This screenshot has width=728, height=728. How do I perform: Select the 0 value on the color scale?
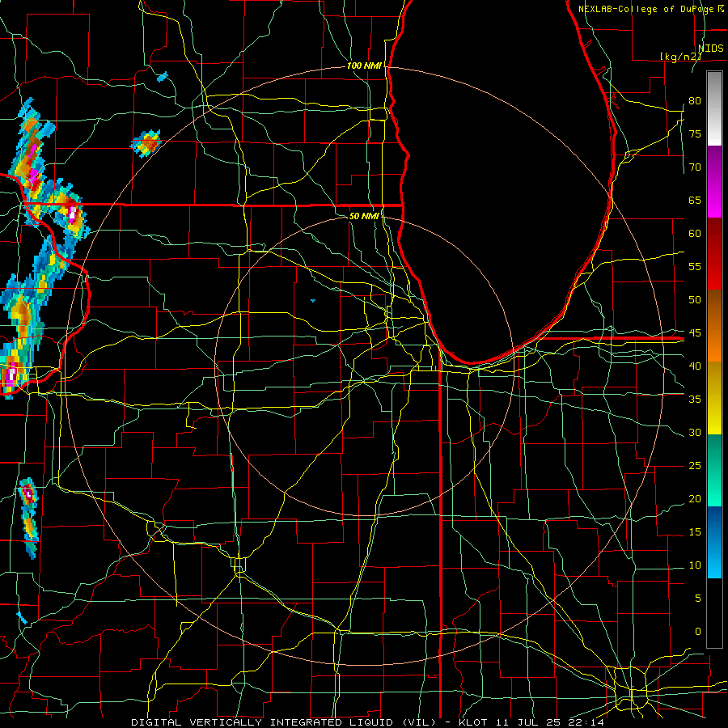[698, 632]
